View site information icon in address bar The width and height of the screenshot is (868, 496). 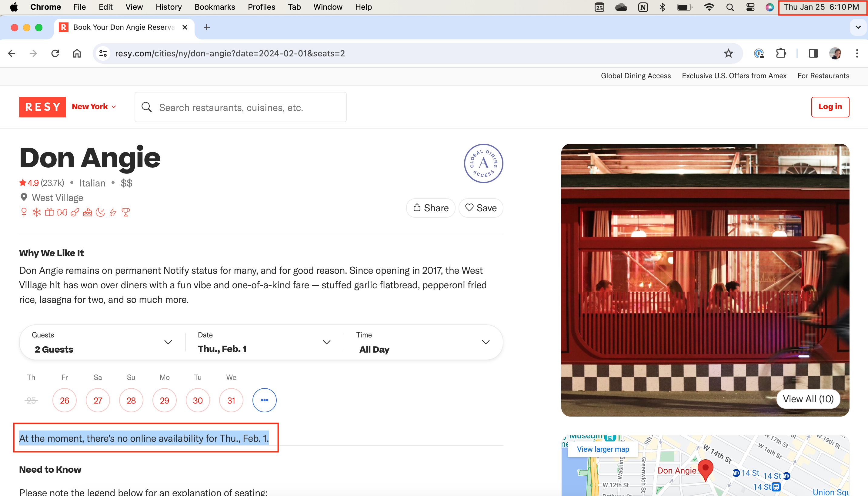103,53
